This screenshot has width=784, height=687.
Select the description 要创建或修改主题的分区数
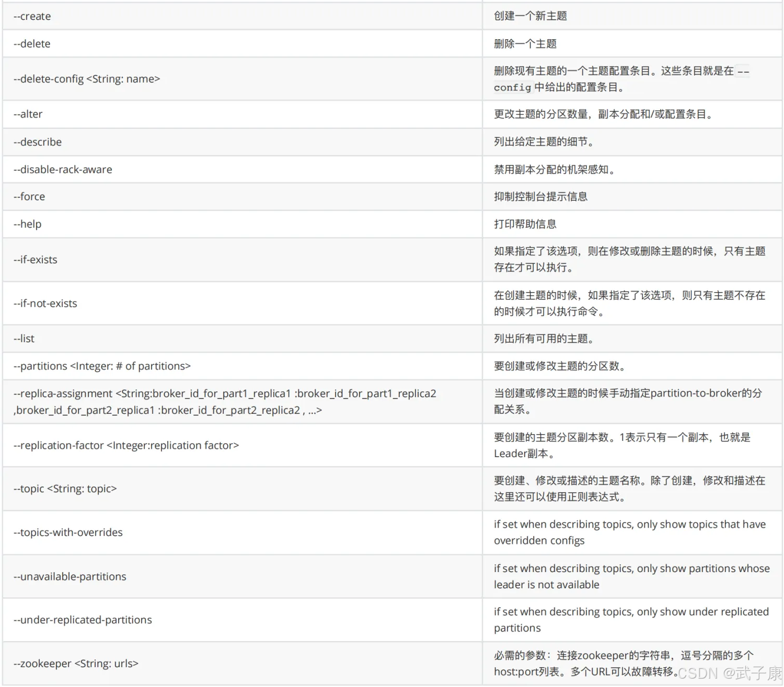coord(560,366)
